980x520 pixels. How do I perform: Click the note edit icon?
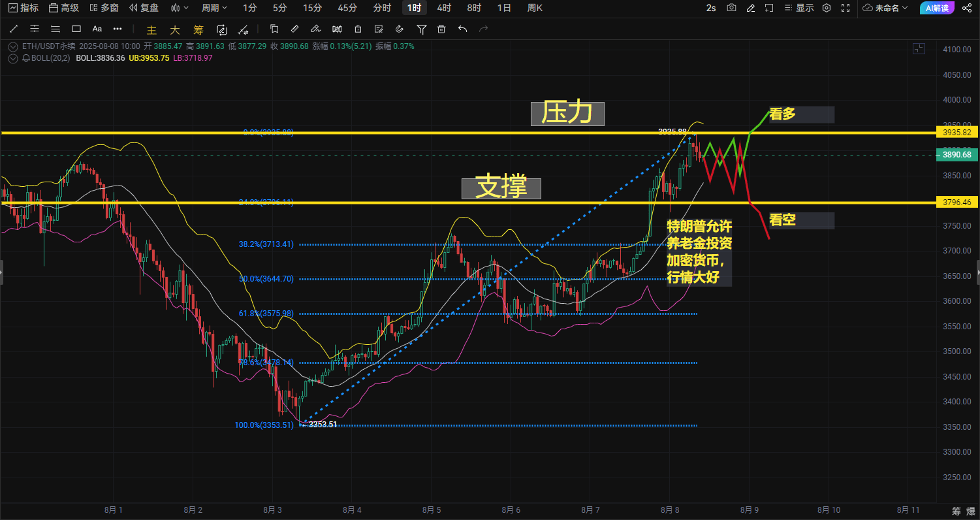point(379,29)
